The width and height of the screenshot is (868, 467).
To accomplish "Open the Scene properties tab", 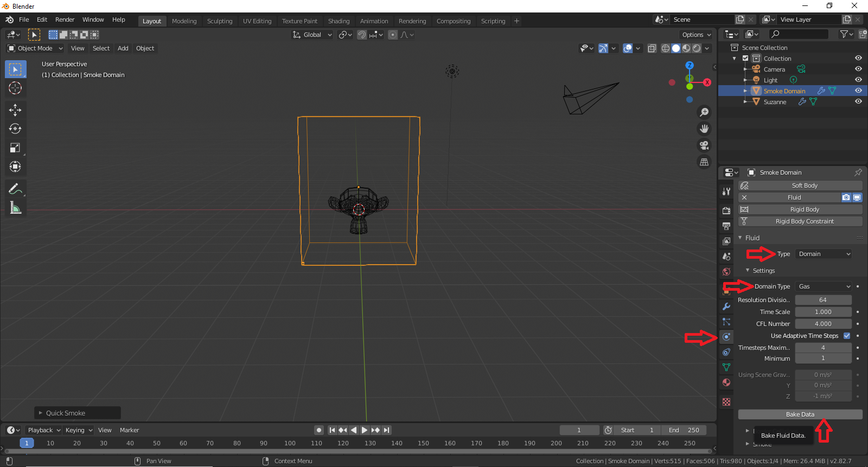I will pos(726,257).
